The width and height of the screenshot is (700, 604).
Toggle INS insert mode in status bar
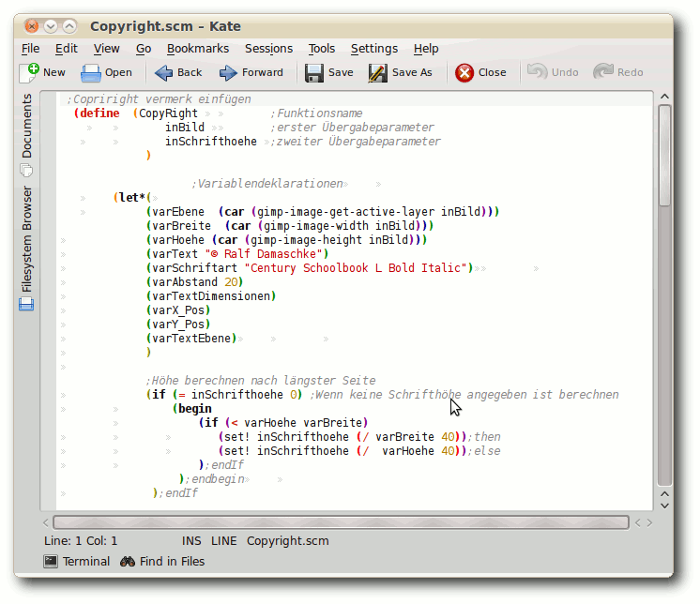coord(191,540)
